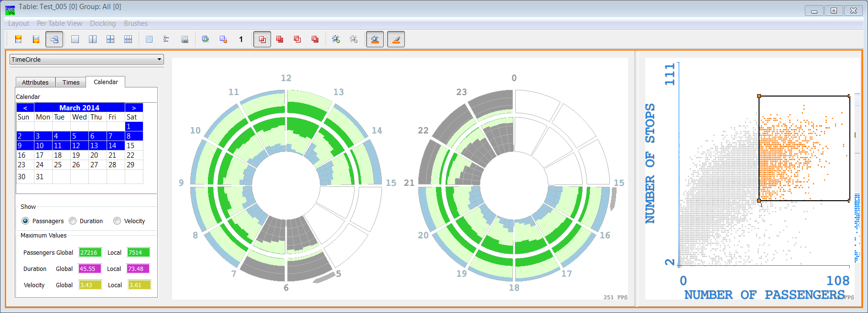
Task: Click top-left orange handle of scatterplot brush
Action: [x=759, y=96]
